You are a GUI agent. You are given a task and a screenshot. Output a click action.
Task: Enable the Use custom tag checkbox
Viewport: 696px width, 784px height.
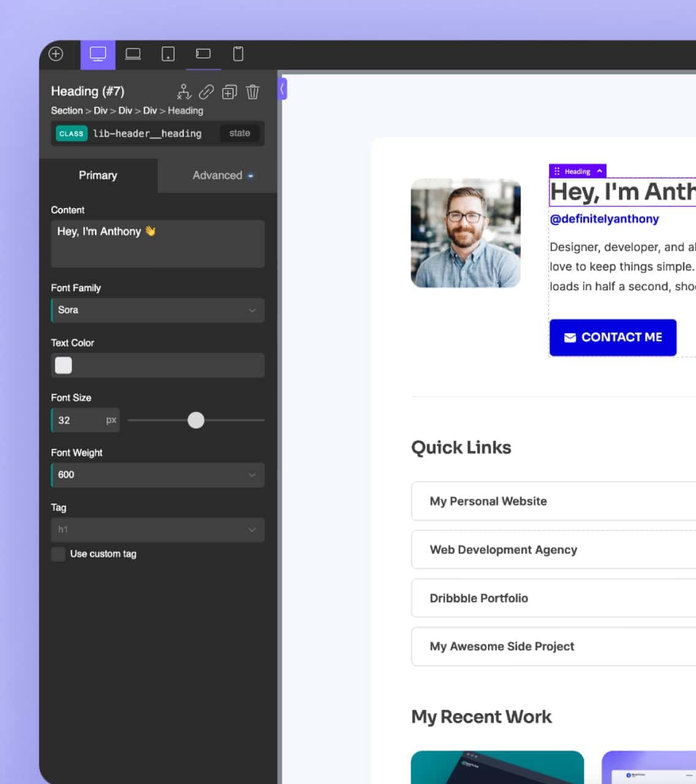tap(58, 554)
